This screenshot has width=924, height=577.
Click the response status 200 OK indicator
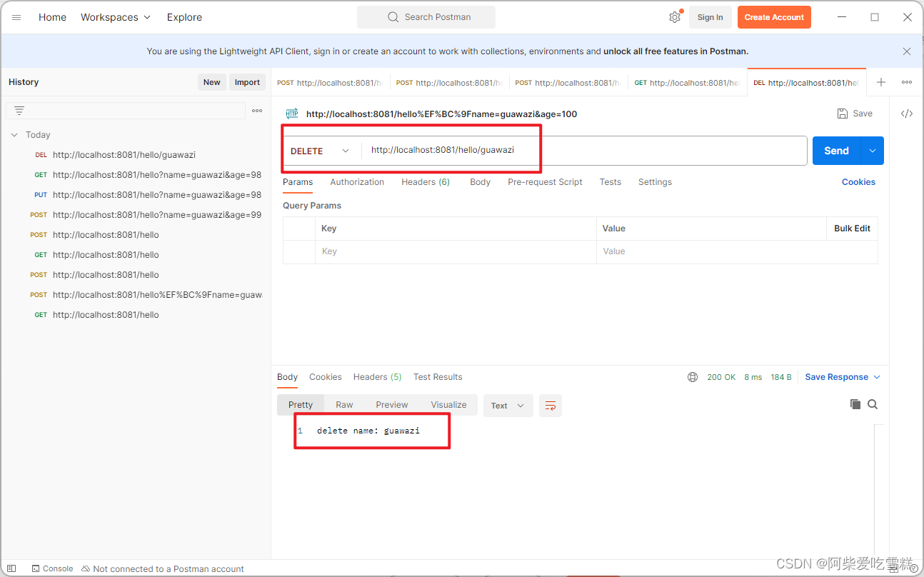[x=721, y=376]
